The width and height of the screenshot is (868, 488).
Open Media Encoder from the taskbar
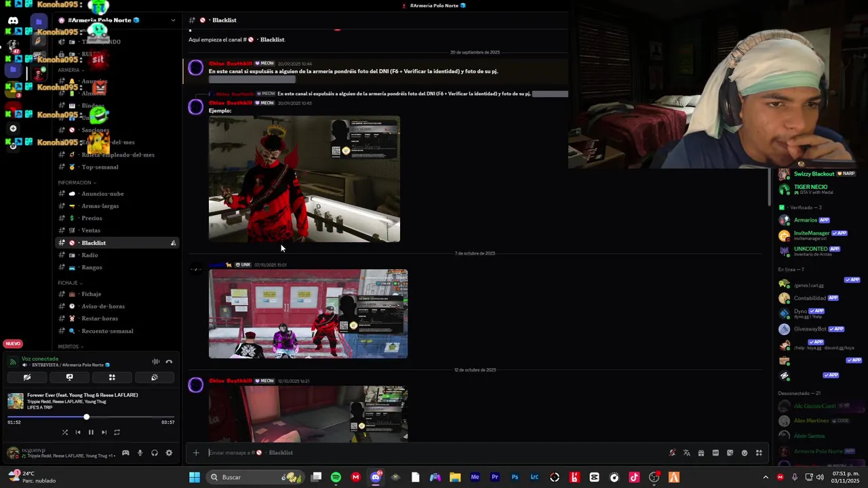tap(475, 477)
